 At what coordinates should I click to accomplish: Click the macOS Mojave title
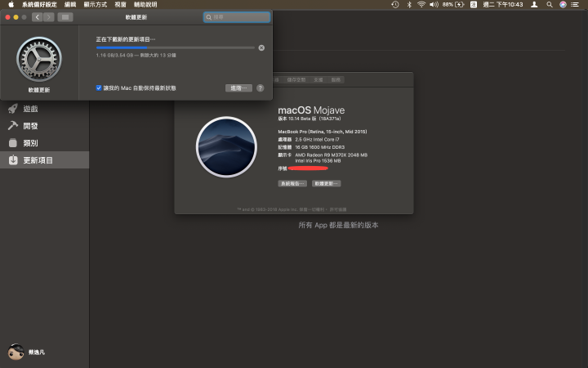311,110
